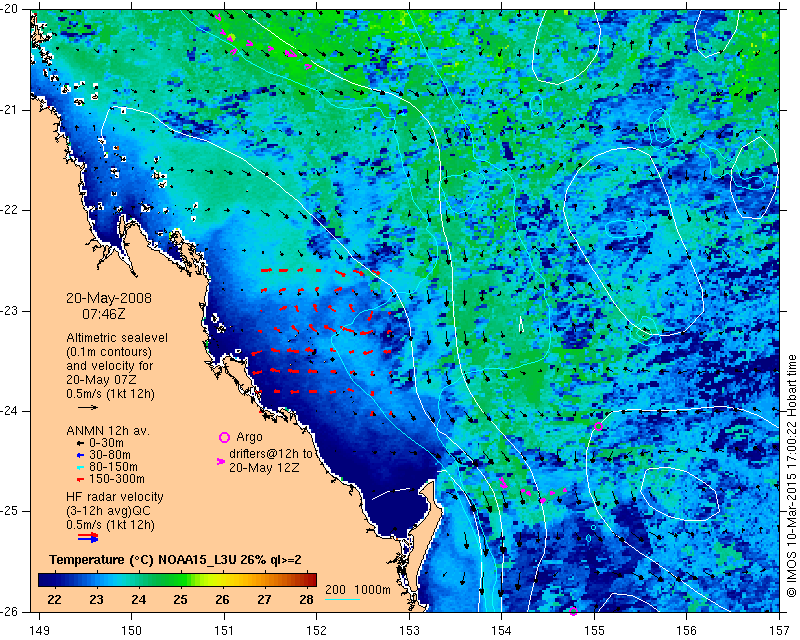
Task: Click the latitude axis label "-20"
Action: click(10, 10)
